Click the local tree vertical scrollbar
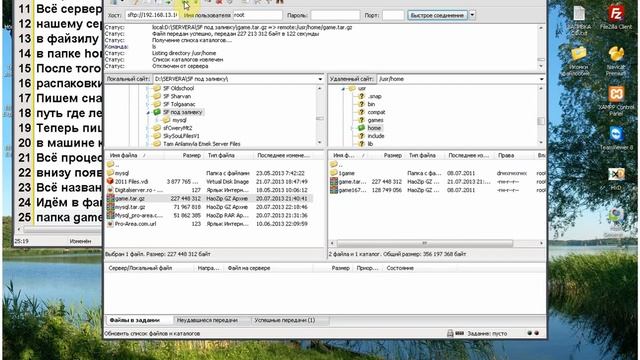 click(x=320, y=116)
